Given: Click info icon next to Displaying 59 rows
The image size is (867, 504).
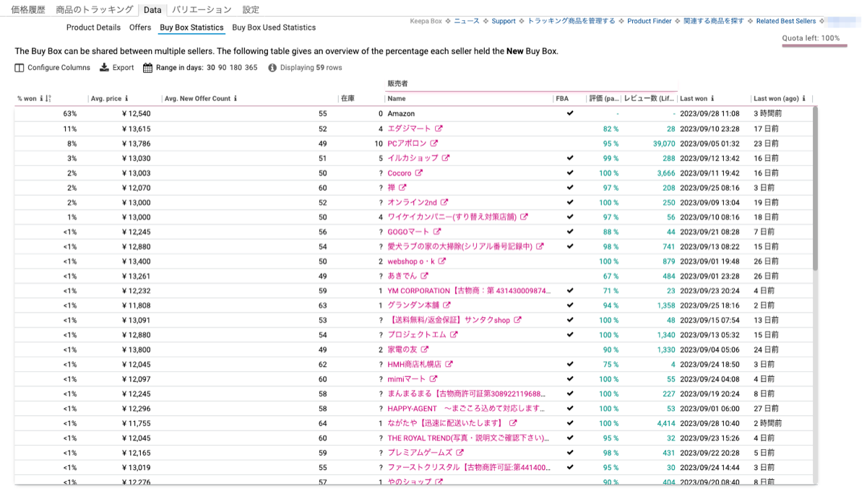Looking at the screenshot, I should click(x=272, y=68).
